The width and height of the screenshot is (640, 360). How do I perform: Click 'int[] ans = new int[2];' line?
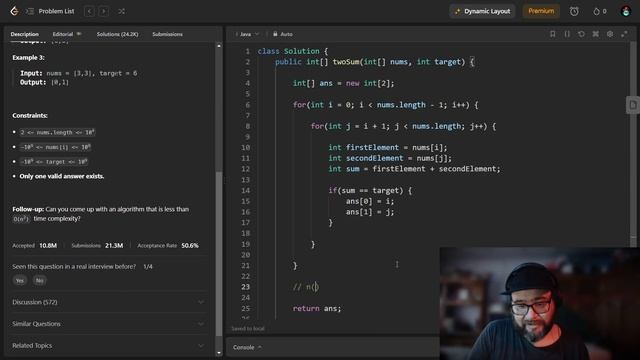(x=343, y=83)
